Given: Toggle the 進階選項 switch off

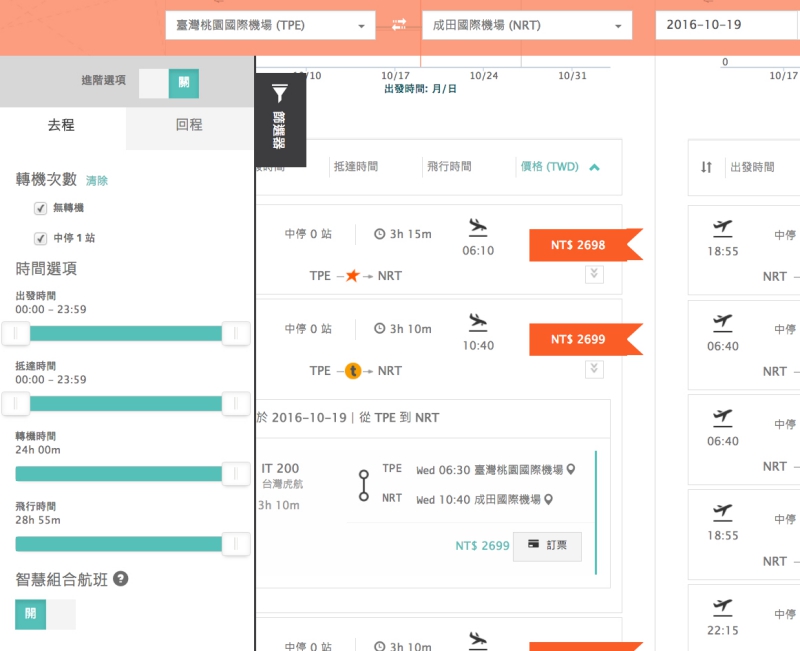Looking at the screenshot, I should [168, 84].
